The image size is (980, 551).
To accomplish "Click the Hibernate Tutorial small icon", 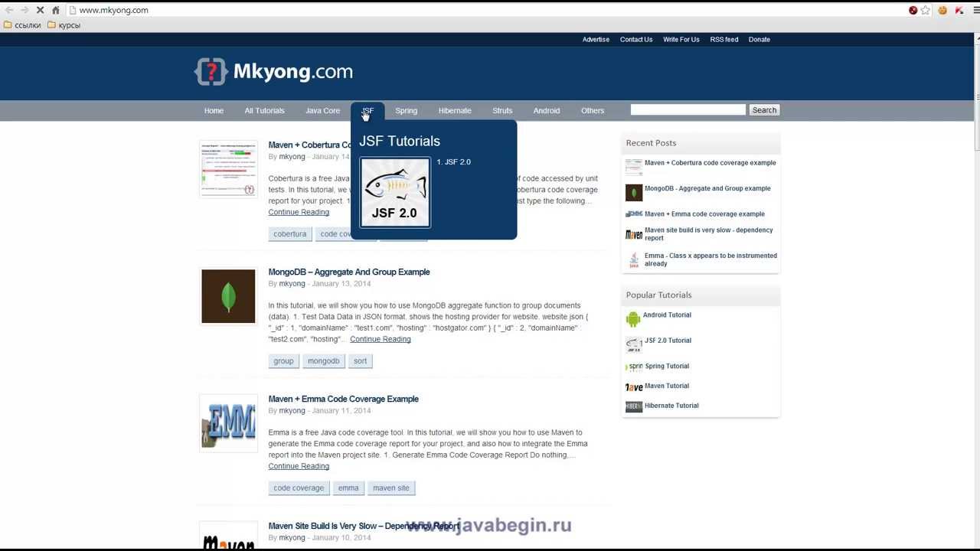I will click(x=634, y=406).
